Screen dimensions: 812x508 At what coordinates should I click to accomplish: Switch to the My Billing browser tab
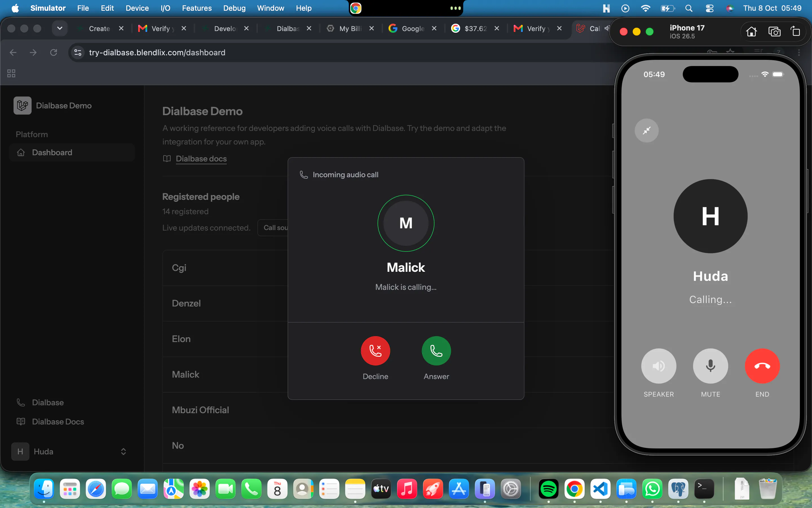[350, 29]
